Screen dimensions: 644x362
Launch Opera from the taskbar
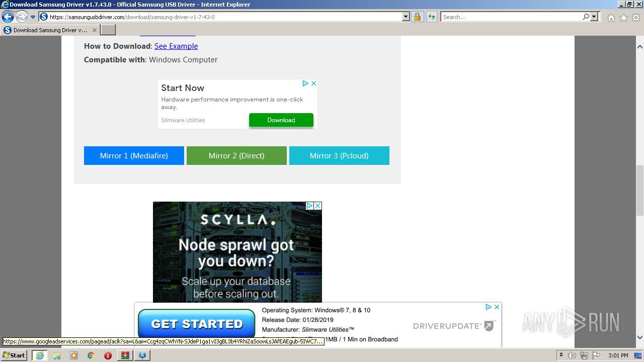point(108,355)
